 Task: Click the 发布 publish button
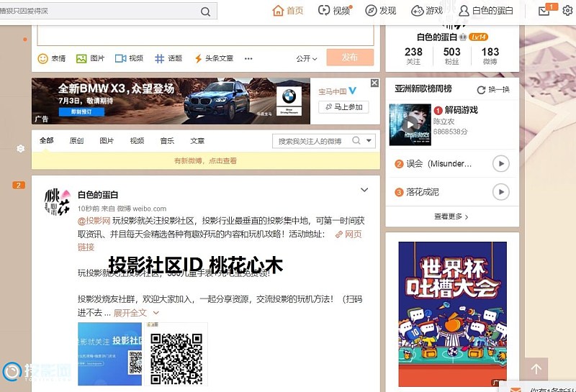click(350, 58)
